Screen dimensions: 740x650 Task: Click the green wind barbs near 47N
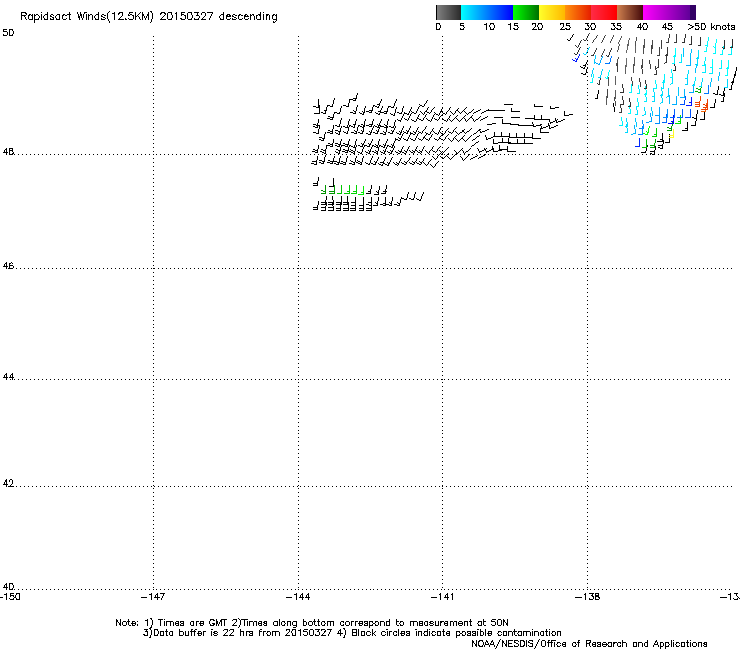tap(343, 190)
